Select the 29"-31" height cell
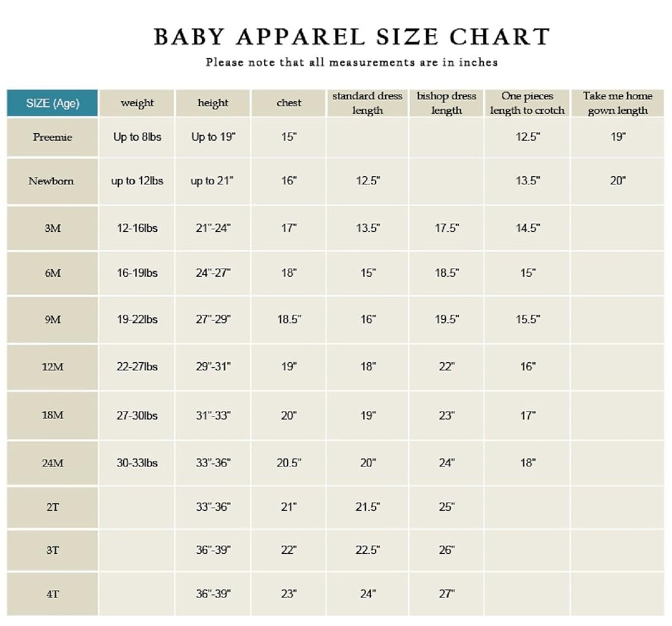Image resolution: width=672 pixels, height=626 pixels. [213, 367]
